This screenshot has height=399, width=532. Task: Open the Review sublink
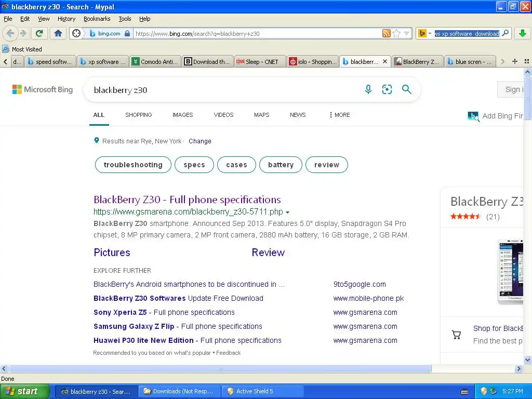[268, 252]
